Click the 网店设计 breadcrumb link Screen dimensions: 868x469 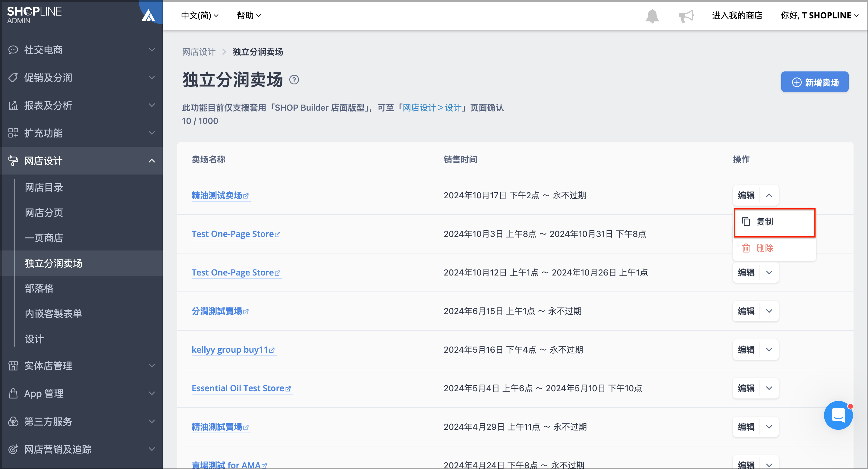(199, 52)
